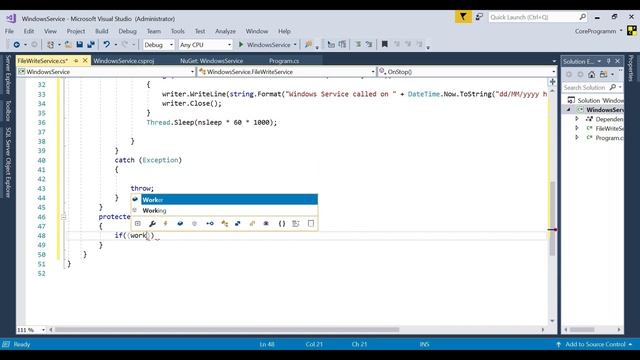Click the CoreProgramm account name
Screen dimensions: 640x360
tap(596, 31)
